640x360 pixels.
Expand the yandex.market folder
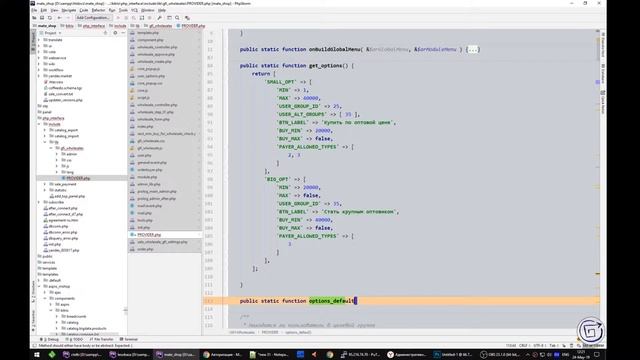pos(40,76)
